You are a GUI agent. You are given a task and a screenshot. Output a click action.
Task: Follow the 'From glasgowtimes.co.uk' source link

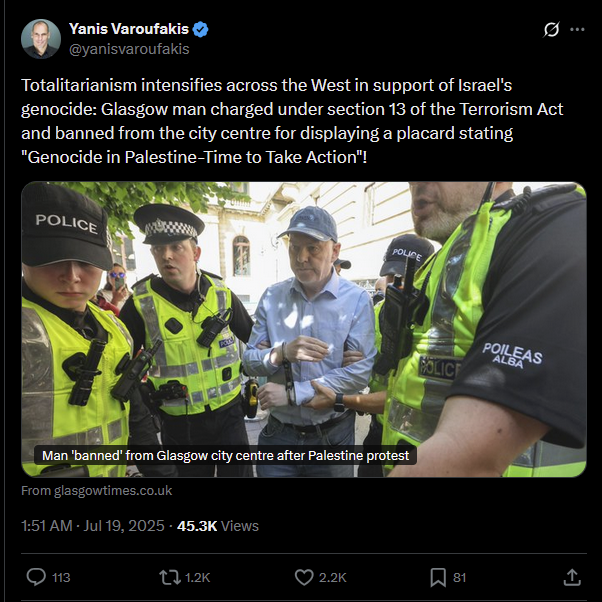click(x=96, y=491)
